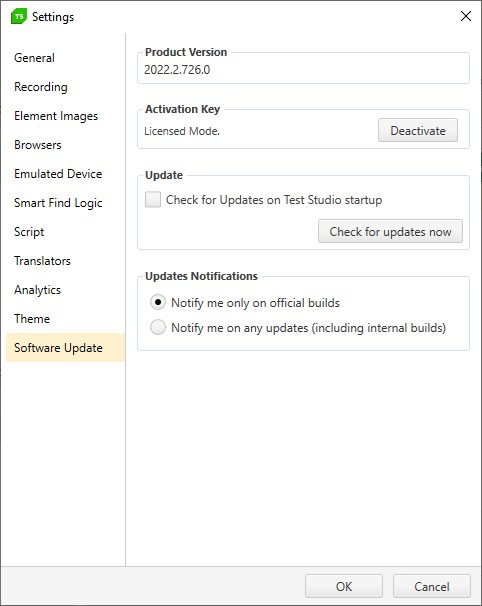482x606 pixels.
Task: Select Notify me only on official builds
Action: (158, 302)
